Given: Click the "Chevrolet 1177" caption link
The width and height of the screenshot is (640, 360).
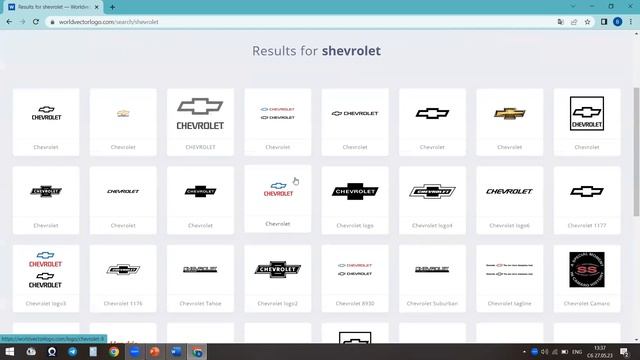Looking at the screenshot, I should 587,225.
